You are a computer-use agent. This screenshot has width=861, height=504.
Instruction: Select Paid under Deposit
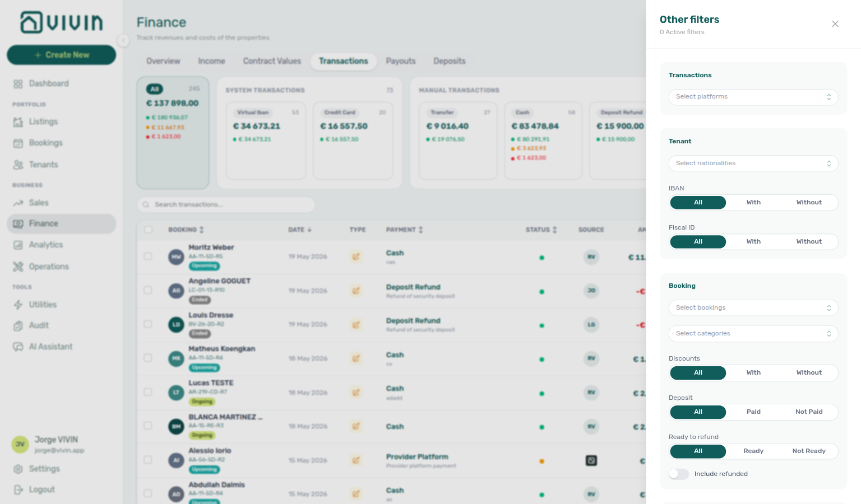(753, 412)
